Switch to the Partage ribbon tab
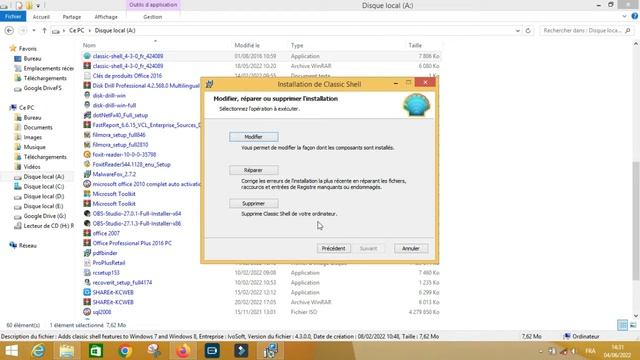Image resolution: width=640 pixels, height=360 pixels. [72, 17]
